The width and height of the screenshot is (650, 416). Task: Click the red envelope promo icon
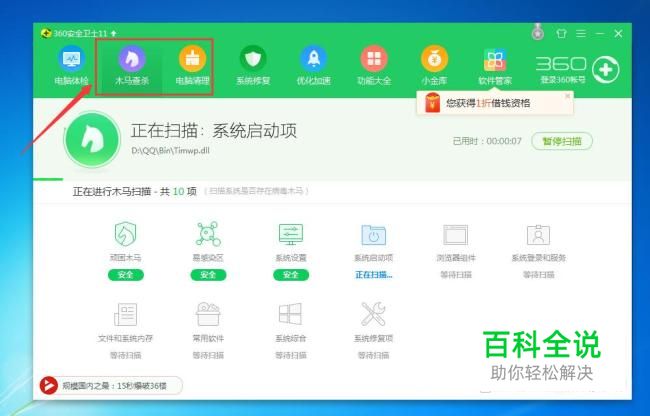coord(432,103)
